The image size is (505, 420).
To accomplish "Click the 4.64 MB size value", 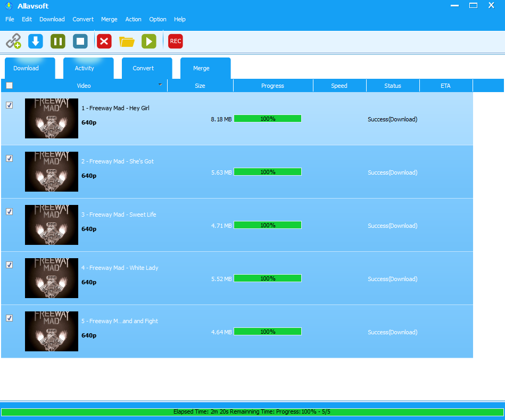I will pos(221,332).
